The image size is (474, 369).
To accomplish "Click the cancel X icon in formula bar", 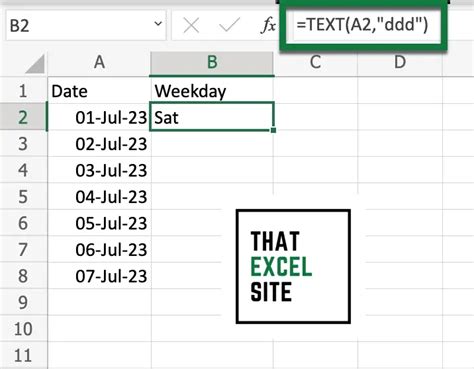I will click(191, 26).
